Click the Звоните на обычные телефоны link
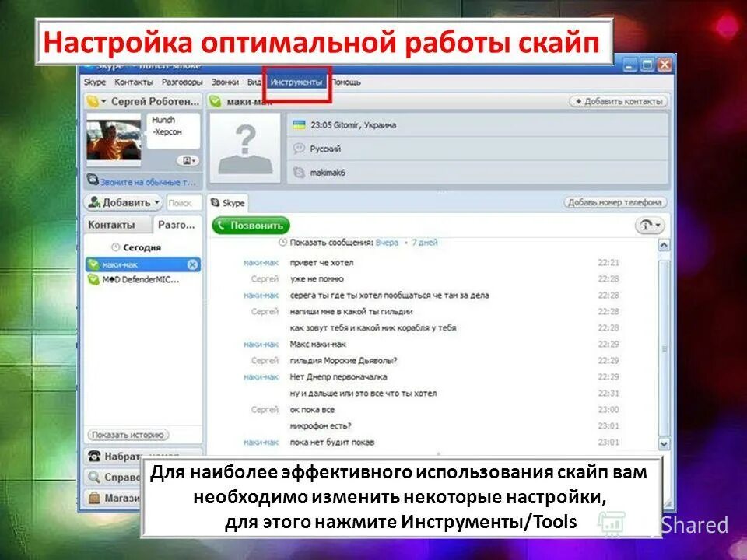The image size is (747, 560). pos(148,182)
